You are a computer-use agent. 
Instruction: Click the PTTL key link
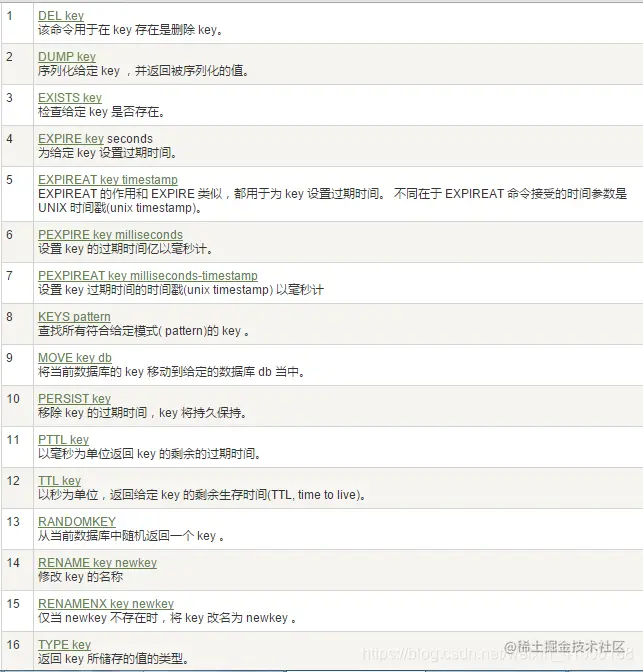(63, 440)
